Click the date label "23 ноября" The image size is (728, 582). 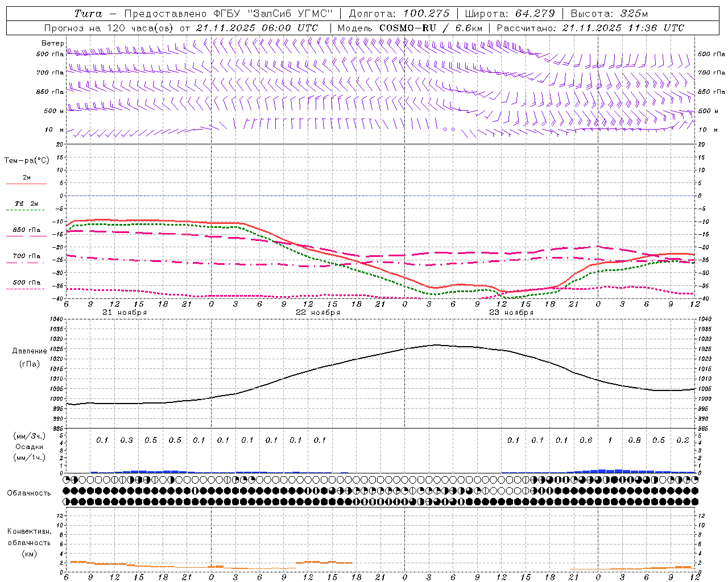pos(511,313)
